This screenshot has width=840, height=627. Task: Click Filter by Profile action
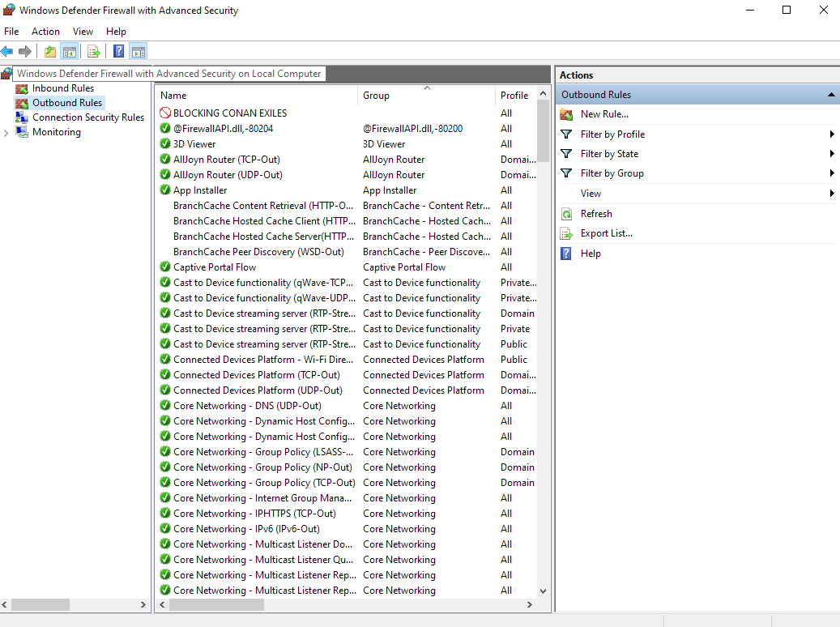pos(612,134)
